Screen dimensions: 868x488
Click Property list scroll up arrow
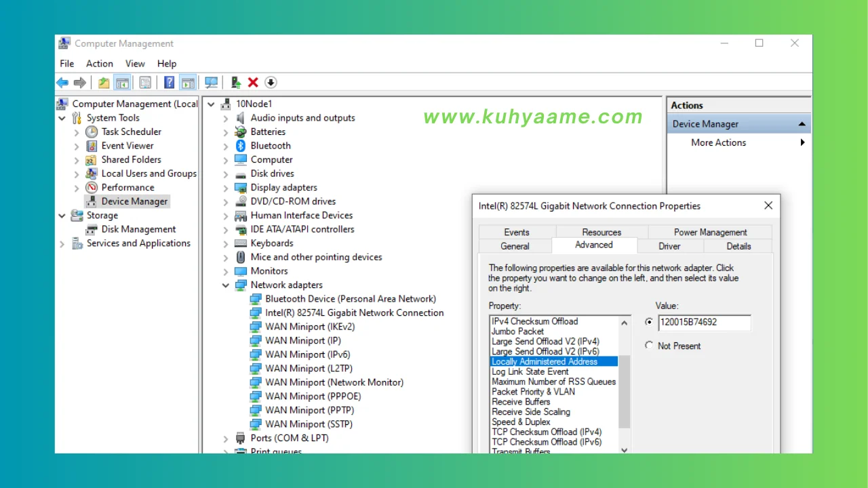coord(625,322)
